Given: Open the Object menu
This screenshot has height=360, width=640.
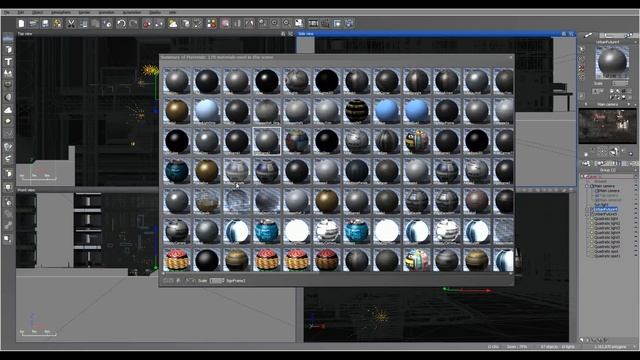Looking at the screenshot, I should pyautogui.click(x=37, y=13).
